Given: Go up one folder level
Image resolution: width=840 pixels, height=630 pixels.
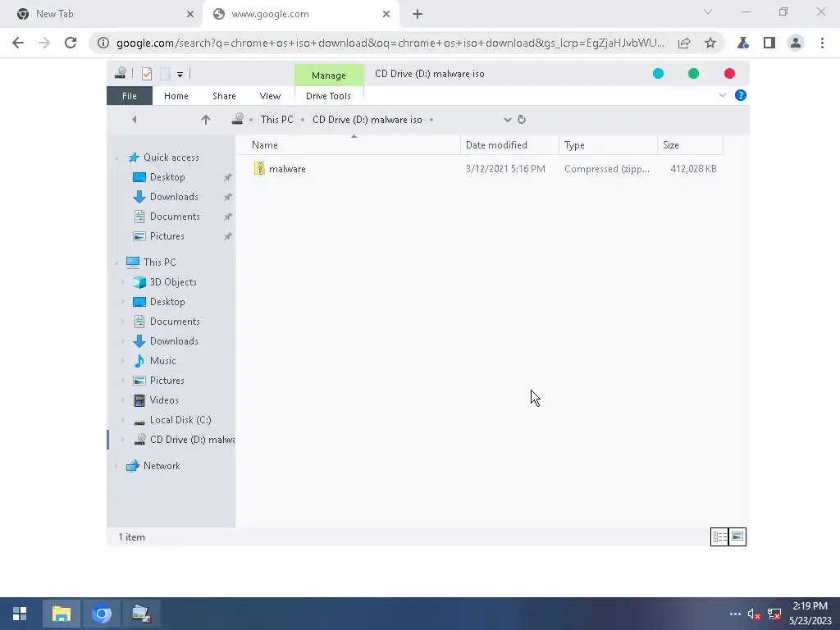Looking at the screenshot, I should point(206,120).
